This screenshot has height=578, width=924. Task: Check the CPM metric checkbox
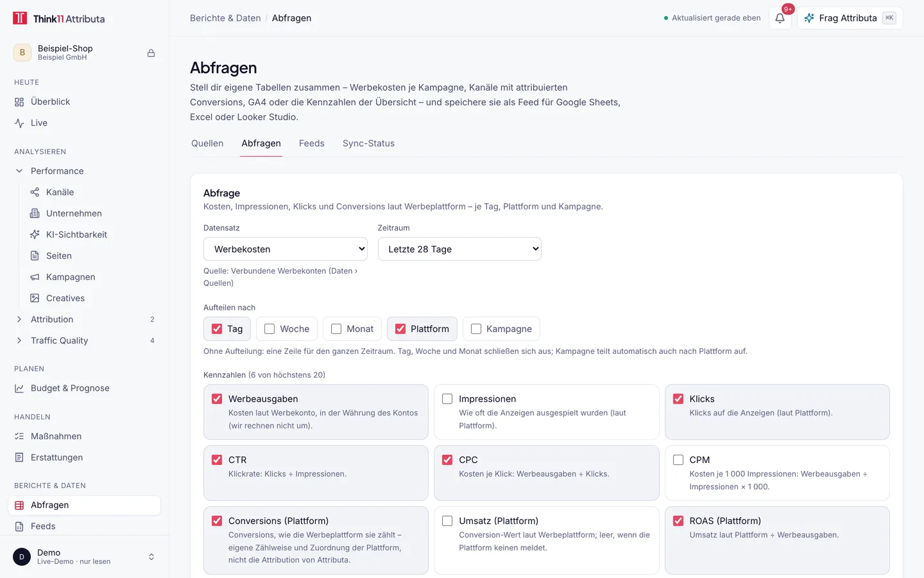tap(678, 460)
